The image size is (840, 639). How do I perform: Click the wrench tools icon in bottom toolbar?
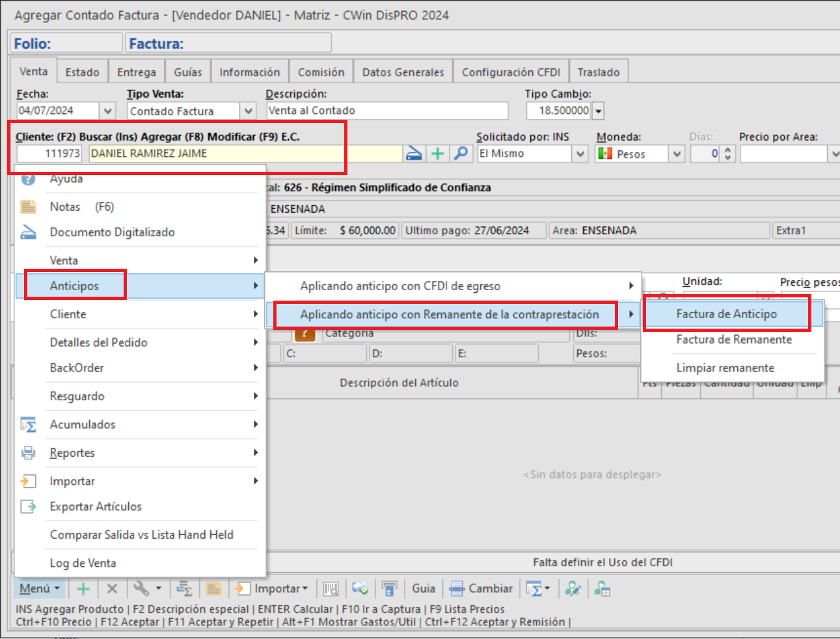(141, 589)
